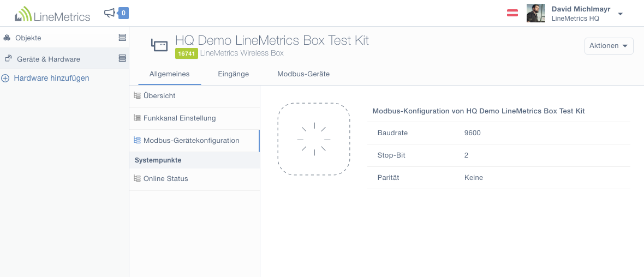Screen dimensions: 644x277
Task: Click the Systempunkte section header
Action: coord(194,160)
